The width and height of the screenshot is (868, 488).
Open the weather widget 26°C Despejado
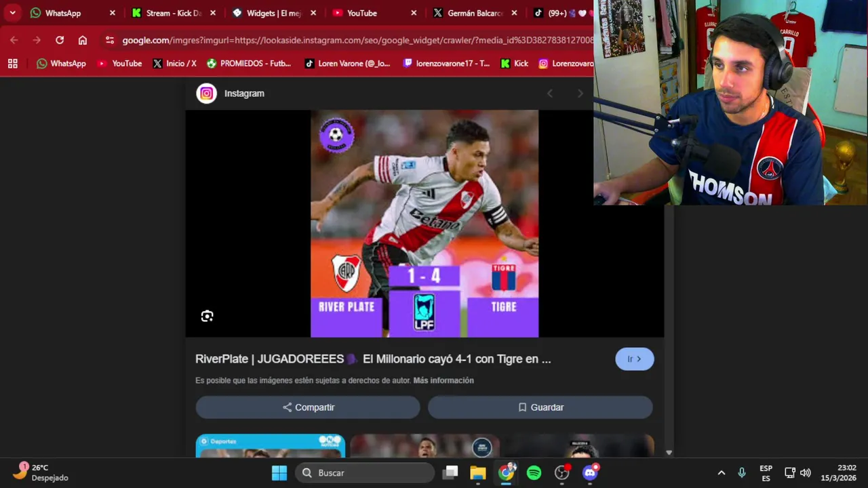(41, 472)
